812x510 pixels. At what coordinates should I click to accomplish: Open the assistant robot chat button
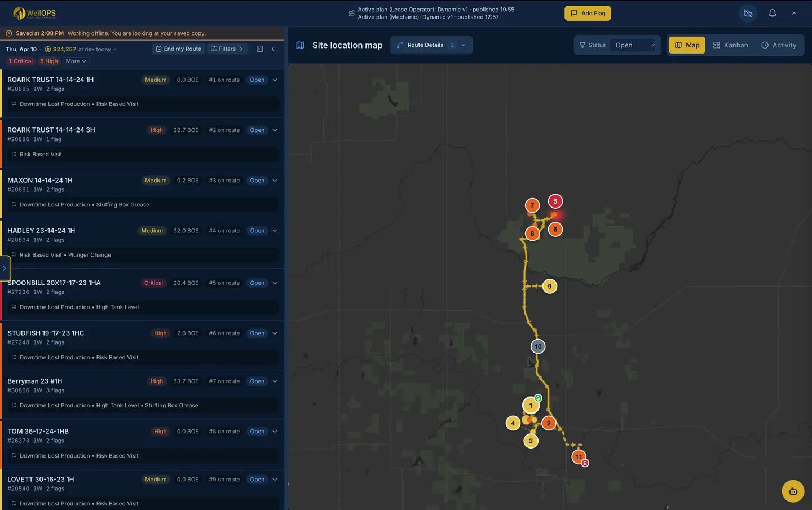click(x=793, y=491)
